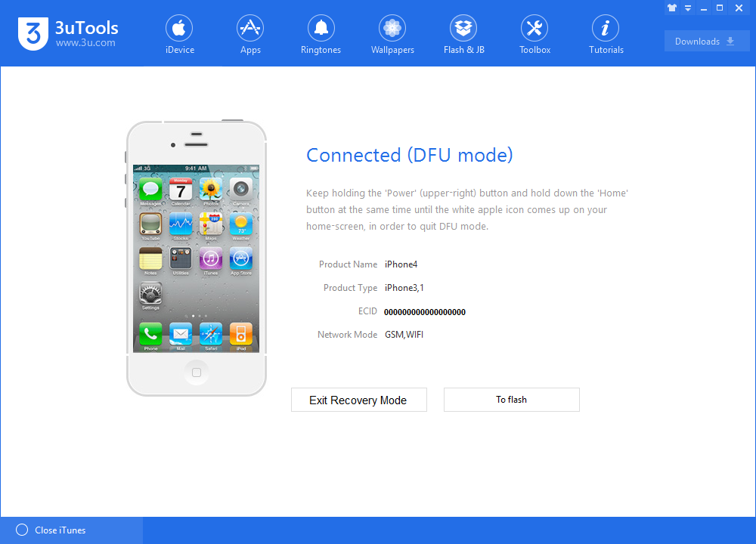Click the Connected (DFU mode) heading
Viewport: 756px width, 544px height.
click(409, 155)
